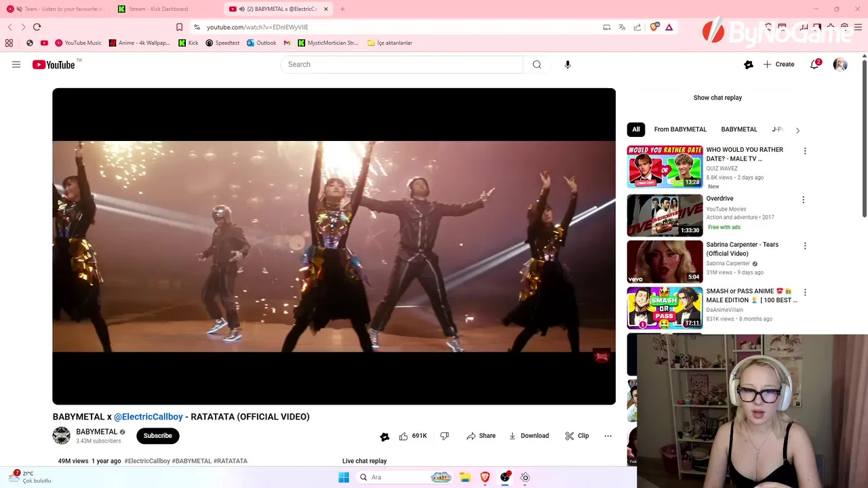This screenshot has height=488, width=868.
Task: Reload the page in the browser
Action: point(37,27)
